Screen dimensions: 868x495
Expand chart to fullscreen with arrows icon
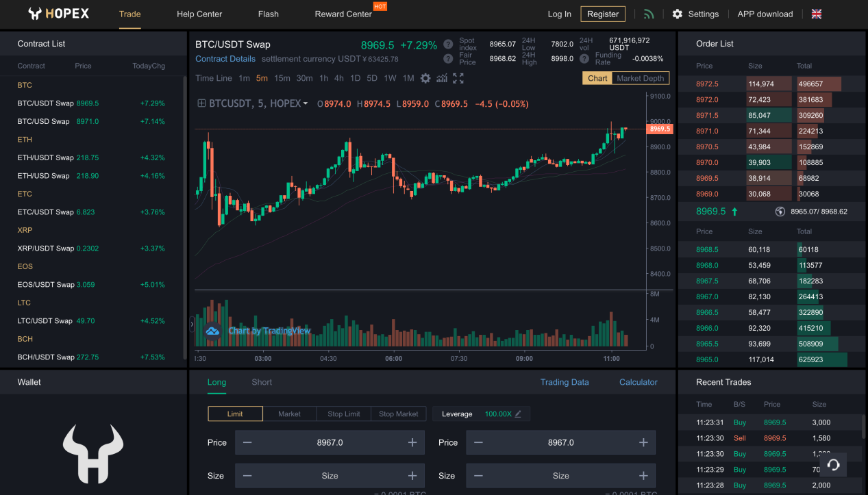pos(458,78)
